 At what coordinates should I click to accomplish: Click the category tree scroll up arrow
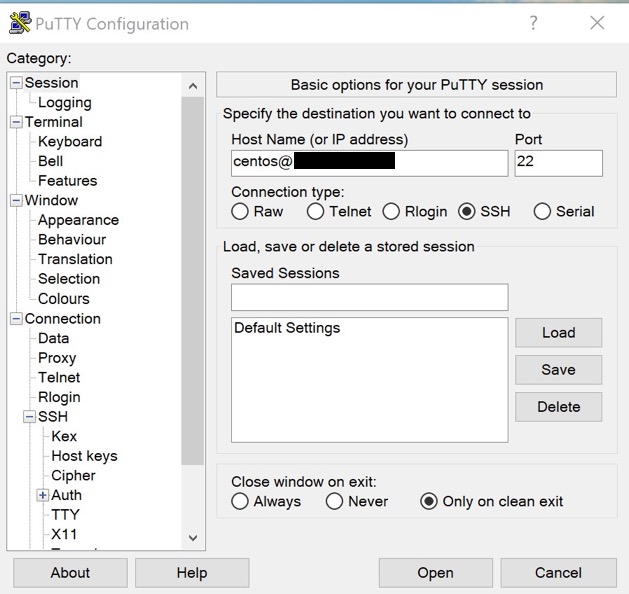tap(193, 86)
